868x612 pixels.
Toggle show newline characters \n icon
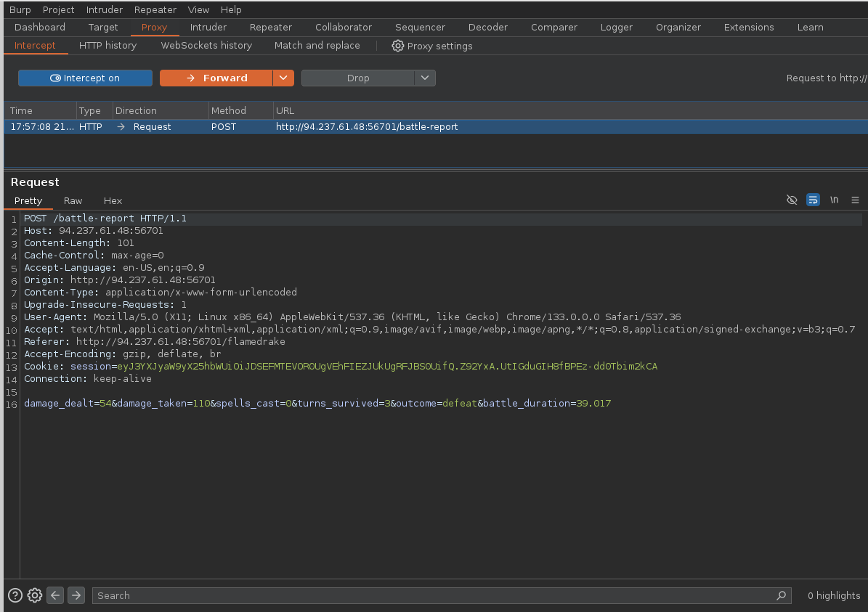point(834,200)
